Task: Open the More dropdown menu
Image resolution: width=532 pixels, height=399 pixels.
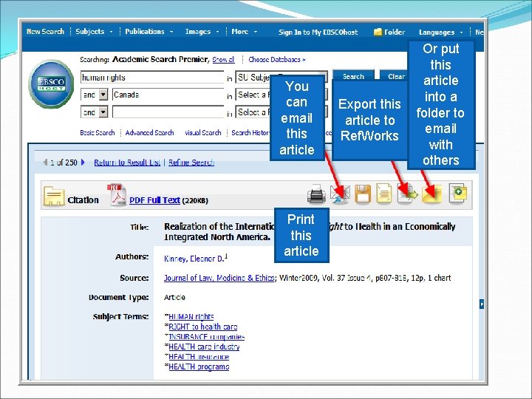Action: 244,31
